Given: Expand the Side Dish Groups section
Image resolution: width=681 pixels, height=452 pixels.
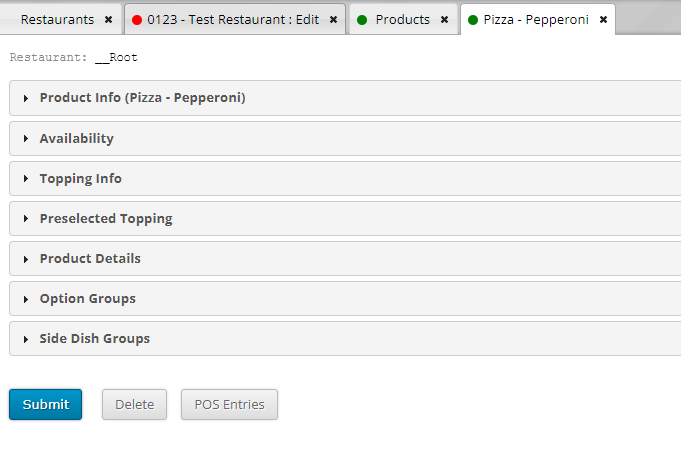Looking at the screenshot, I should coord(345,339).
